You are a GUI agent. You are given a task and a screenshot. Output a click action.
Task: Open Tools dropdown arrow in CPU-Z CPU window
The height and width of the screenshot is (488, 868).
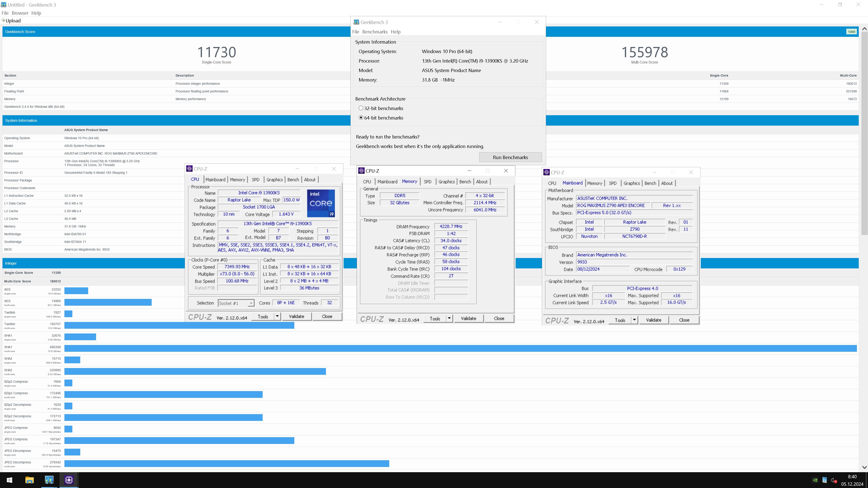[x=277, y=316]
